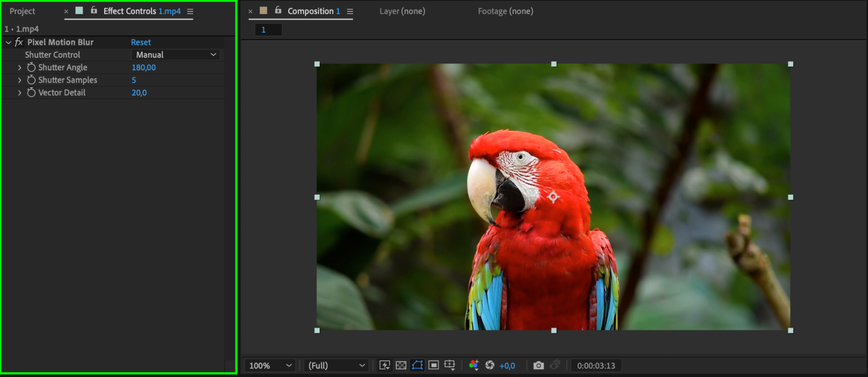Viewport: 868px width, 377px height.
Task: Click the Take Snapshot camera icon
Action: click(538, 365)
